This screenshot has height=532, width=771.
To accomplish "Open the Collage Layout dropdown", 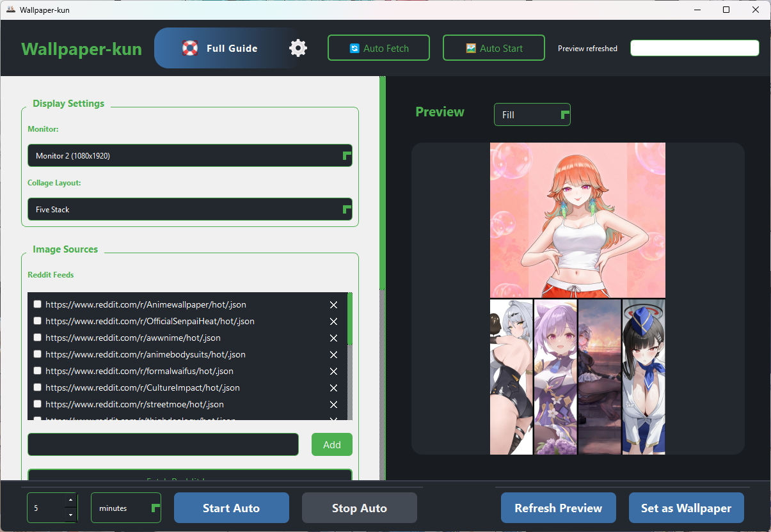I will coord(190,209).
